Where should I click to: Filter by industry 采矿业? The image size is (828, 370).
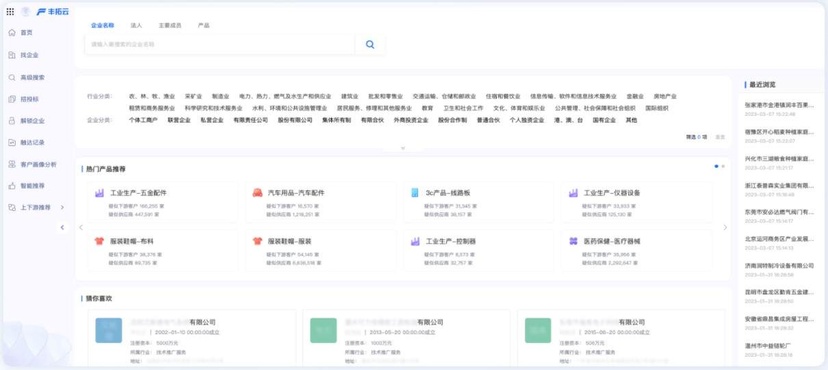point(193,97)
